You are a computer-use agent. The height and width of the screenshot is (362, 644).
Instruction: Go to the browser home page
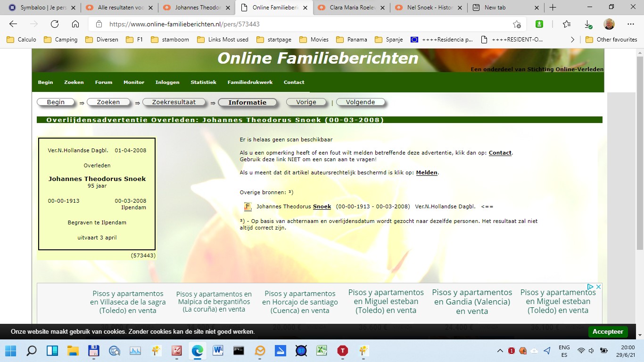[75, 25]
